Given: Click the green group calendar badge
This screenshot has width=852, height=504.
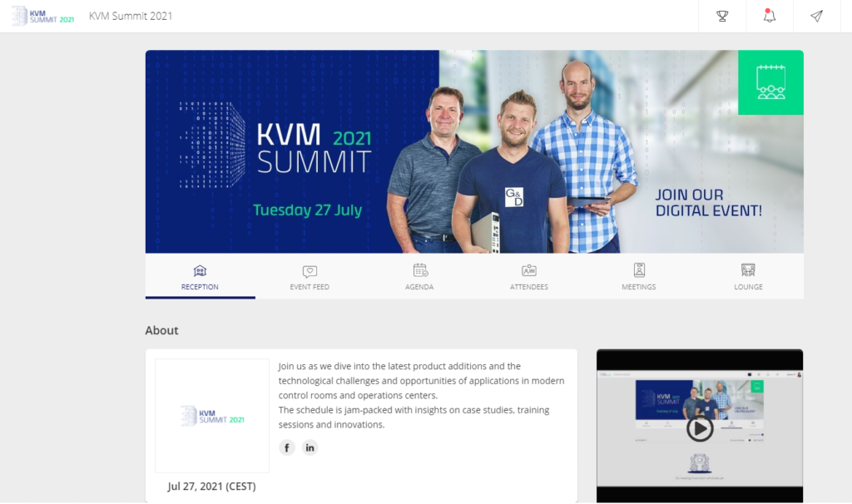Looking at the screenshot, I should point(770,82).
